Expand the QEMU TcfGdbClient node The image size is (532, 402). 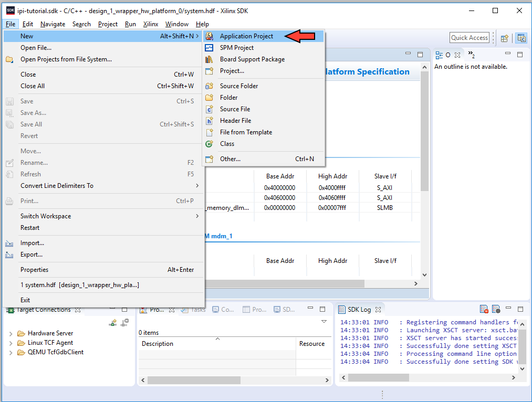click(11, 353)
